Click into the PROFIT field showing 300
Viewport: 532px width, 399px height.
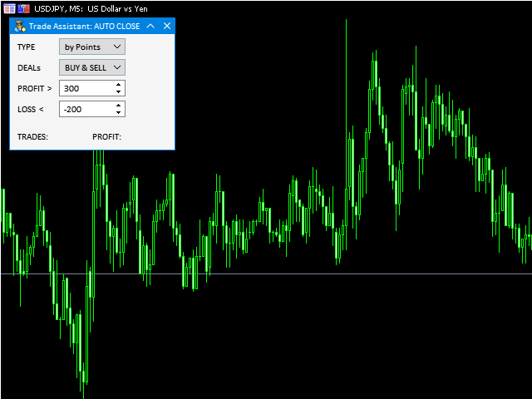coord(86,88)
